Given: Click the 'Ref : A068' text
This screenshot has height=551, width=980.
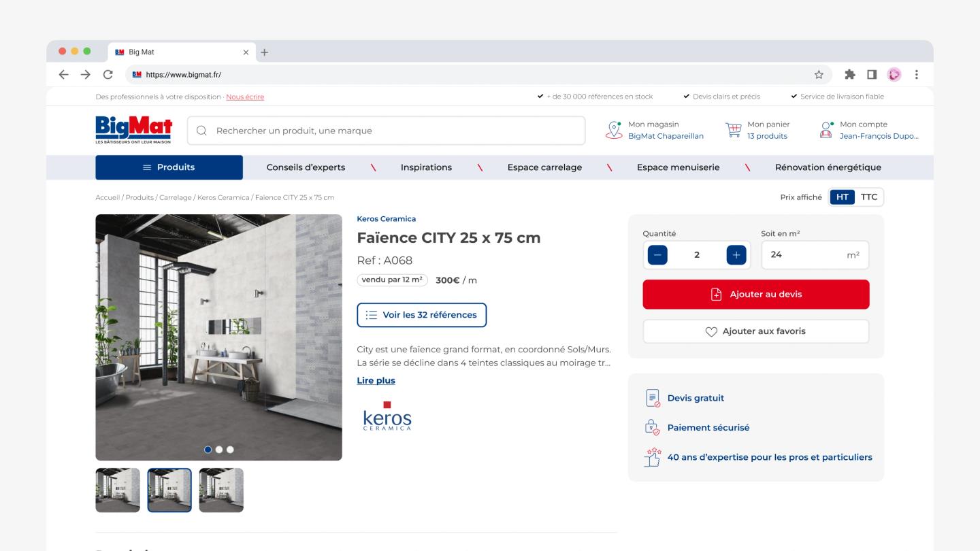Looking at the screenshot, I should (x=385, y=261).
